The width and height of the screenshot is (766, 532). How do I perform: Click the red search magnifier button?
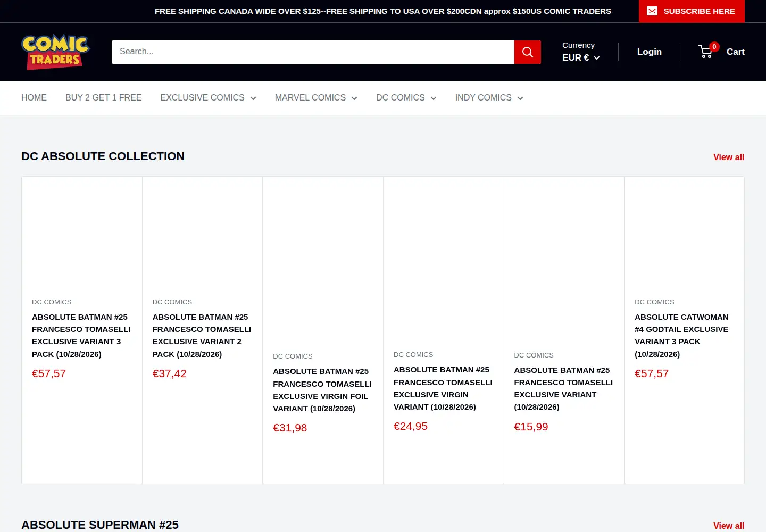coord(528,52)
